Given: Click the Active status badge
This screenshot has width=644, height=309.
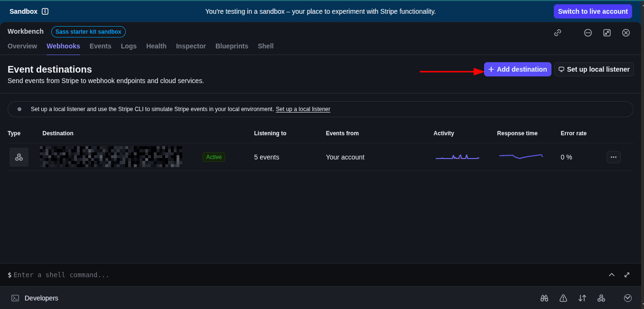Looking at the screenshot, I should tap(214, 157).
